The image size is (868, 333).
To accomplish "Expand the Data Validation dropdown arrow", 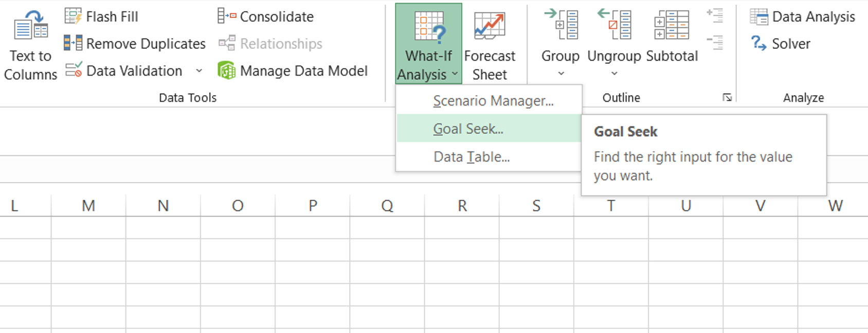I will (x=199, y=71).
